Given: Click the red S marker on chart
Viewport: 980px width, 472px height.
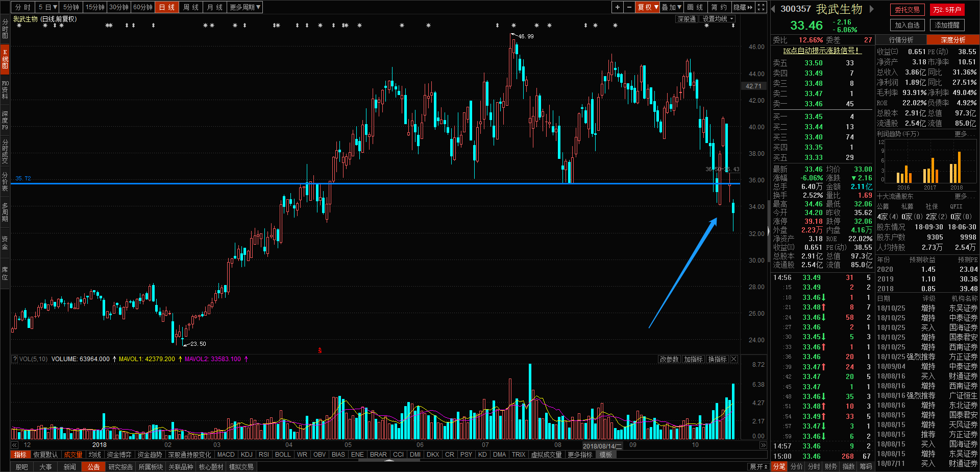Looking at the screenshot, I should [320, 350].
